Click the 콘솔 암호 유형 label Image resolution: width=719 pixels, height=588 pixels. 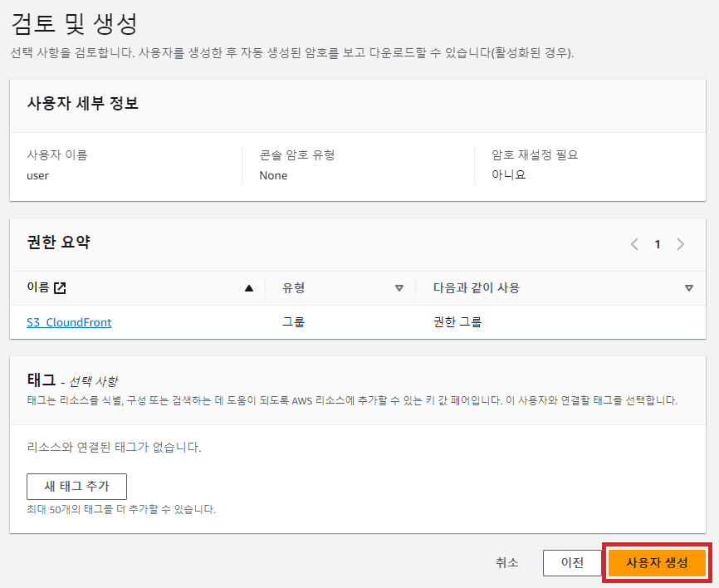tap(297, 155)
